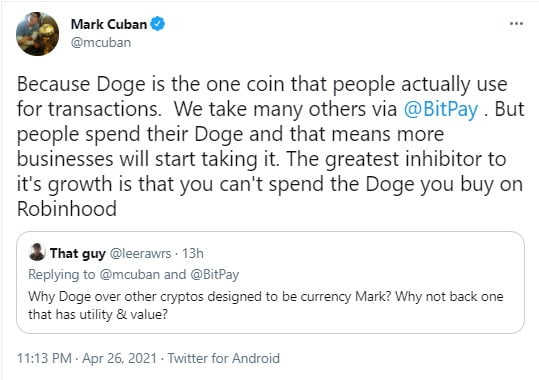The image size is (539, 380).
Task: Open the quoted tweet about Doge utility
Action: point(270,282)
